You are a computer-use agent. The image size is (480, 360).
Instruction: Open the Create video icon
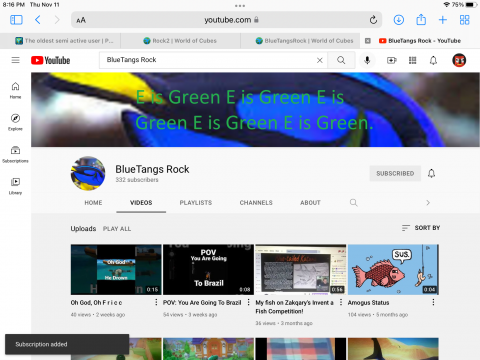click(x=391, y=60)
